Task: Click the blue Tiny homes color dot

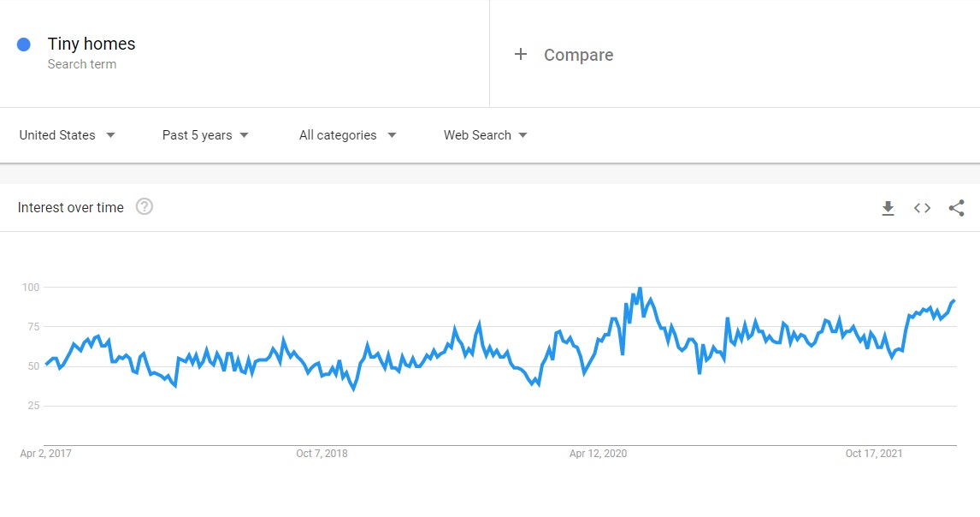Action: pos(24,45)
